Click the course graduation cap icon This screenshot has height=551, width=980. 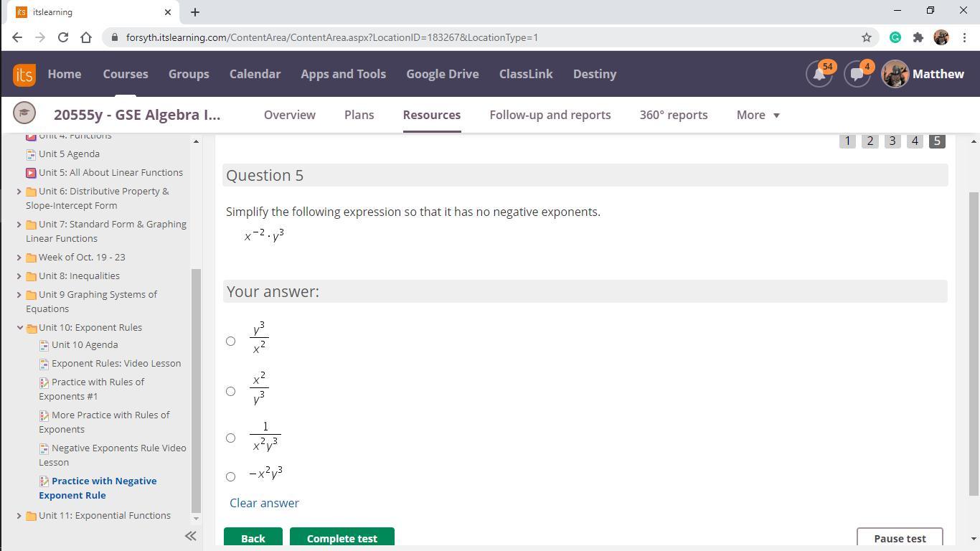(24, 113)
